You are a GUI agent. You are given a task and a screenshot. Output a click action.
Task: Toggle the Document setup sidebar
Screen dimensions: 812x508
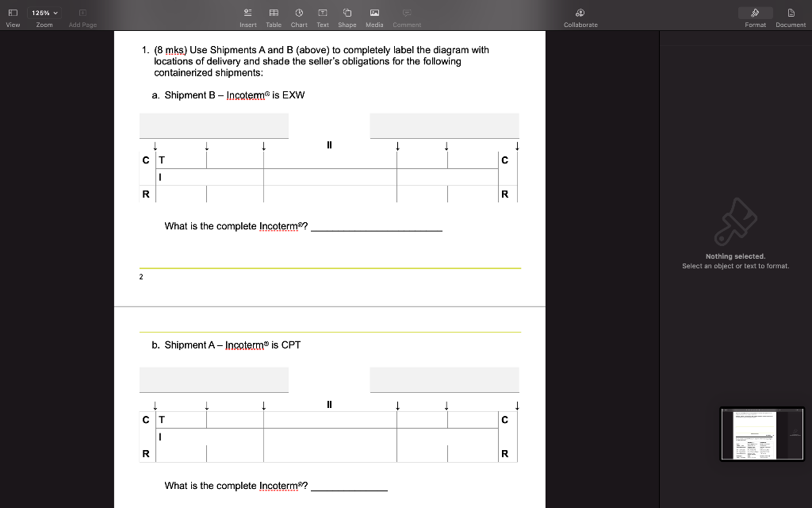tap(790, 13)
